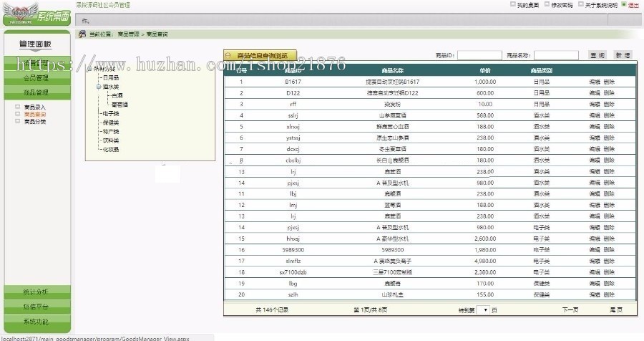This screenshot has width=644, height=341.
Task: Click the 查询 search button
Action: [x=597, y=55]
